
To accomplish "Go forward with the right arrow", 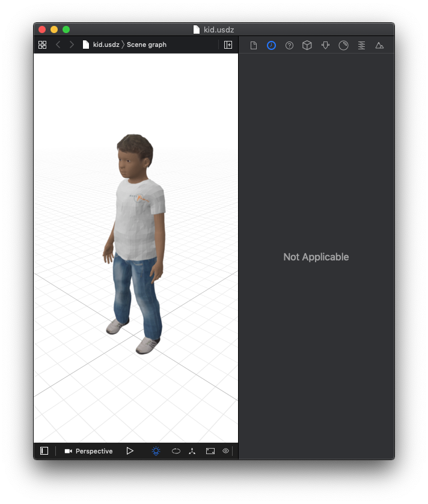I will point(72,45).
